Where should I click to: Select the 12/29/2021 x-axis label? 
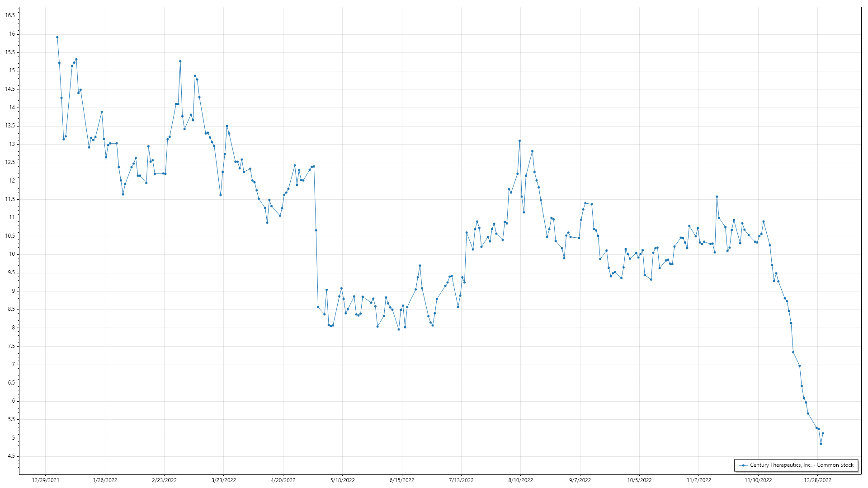[x=45, y=480]
